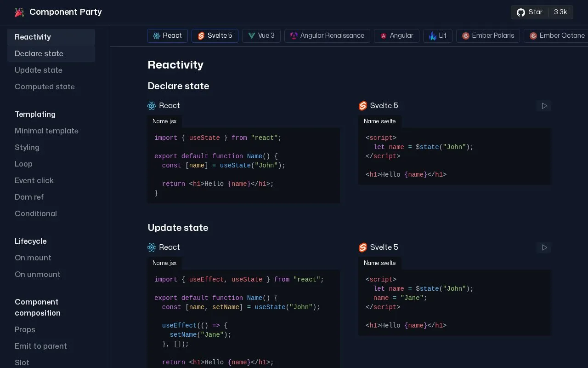Go to Component composition section in sidebar

click(51, 308)
